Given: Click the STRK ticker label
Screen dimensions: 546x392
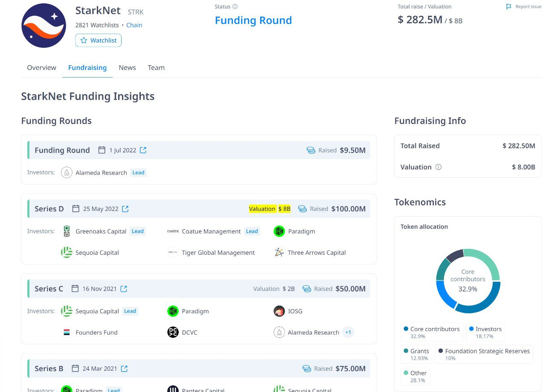Looking at the screenshot, I should tap(136, 12).
